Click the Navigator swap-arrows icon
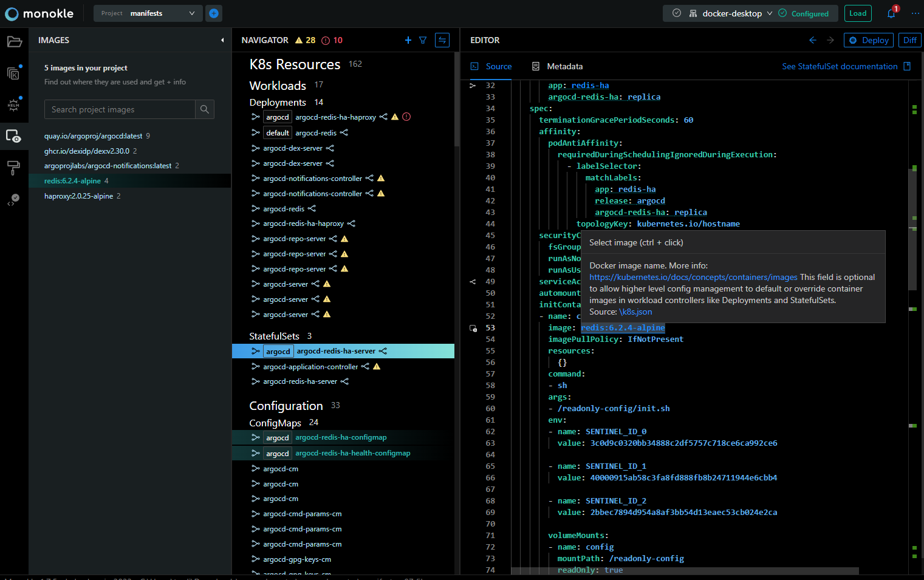Viewport: 924px width, 580px height. point(442,40)
